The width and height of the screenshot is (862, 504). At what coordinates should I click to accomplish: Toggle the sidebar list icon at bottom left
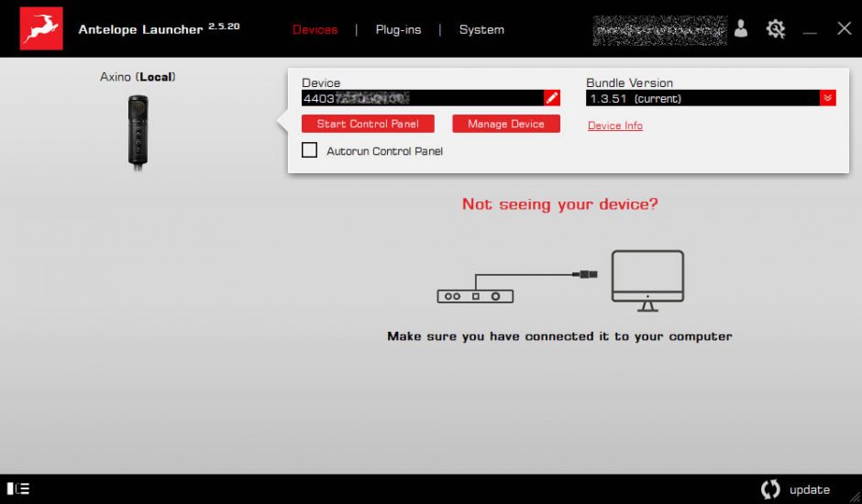[x=18, y=488]
